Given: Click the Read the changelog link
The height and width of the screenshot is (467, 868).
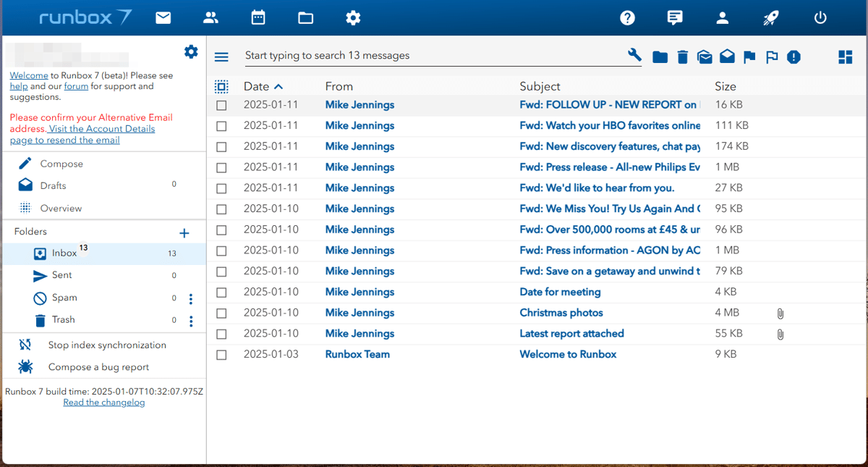Looking at the screenshot, I should 104,403.
